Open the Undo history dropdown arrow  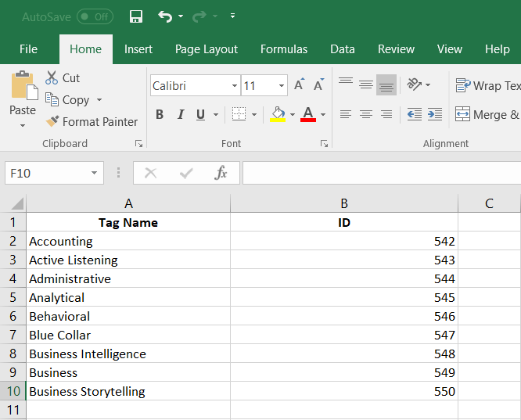click(x=181, y=16)
